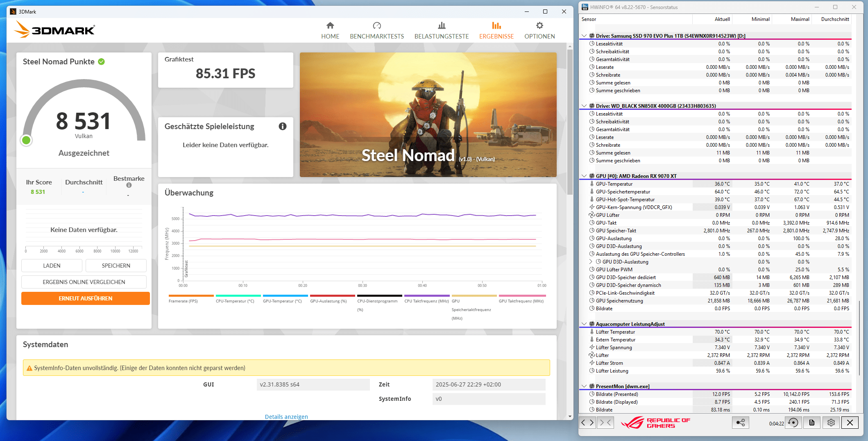Toggle the CPU-Temperatur (°C) legend entry
This screenshot has width=868, height=441.
(238, 300)
